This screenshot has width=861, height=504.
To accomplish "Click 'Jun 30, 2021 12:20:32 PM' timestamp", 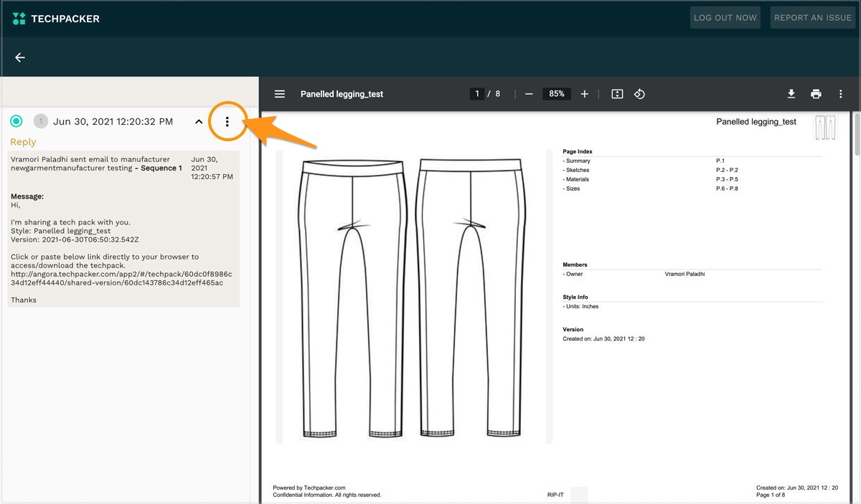I will pos(113,122).
